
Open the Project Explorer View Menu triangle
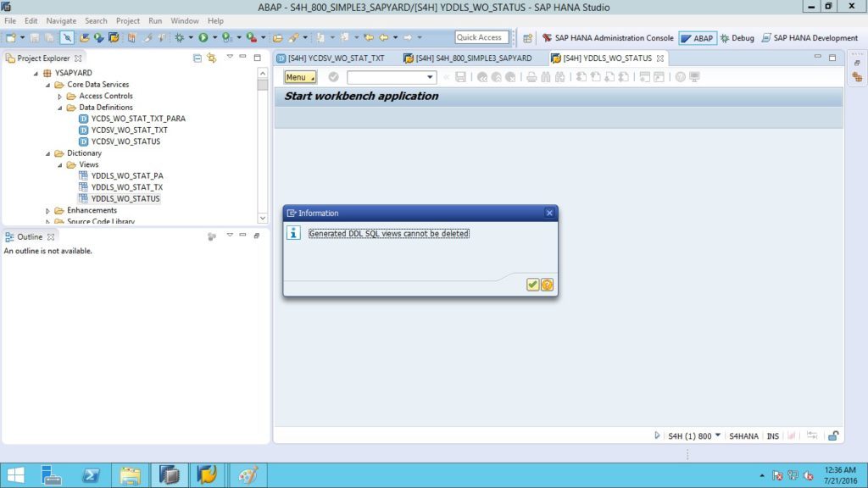pos(230,57)
